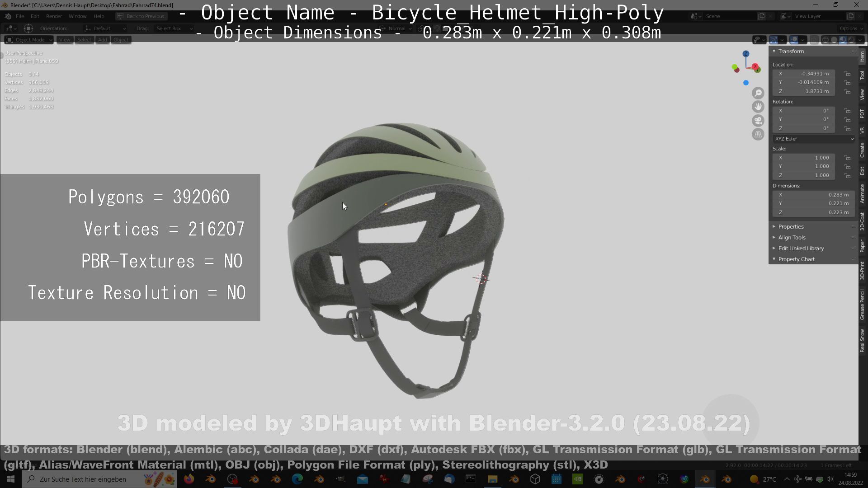This screenshot has height=488, width=868.
Task: Open the Drag Select Box dropdown
Action: (174, 28)
